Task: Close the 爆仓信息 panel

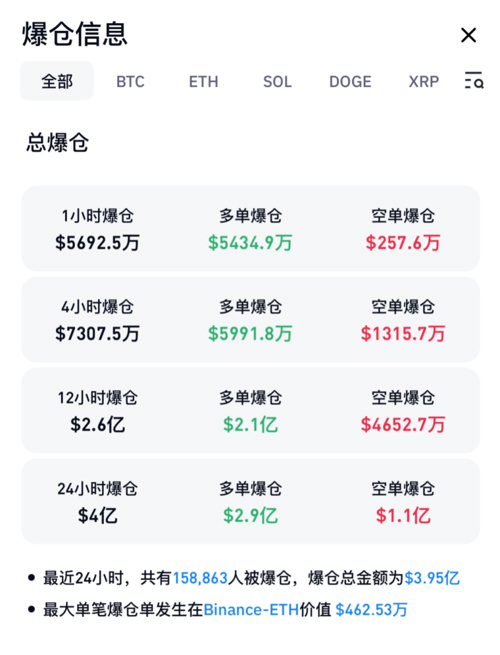Action: click(x=468, y=35)
